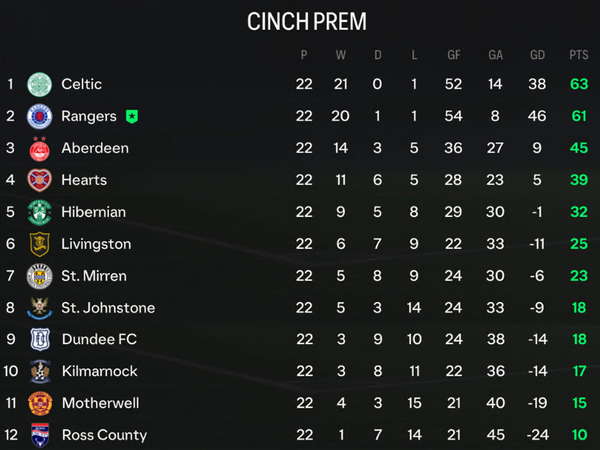Select the GF column header
This screenshot has width=600, height=450.
click(x=454, y=55)
